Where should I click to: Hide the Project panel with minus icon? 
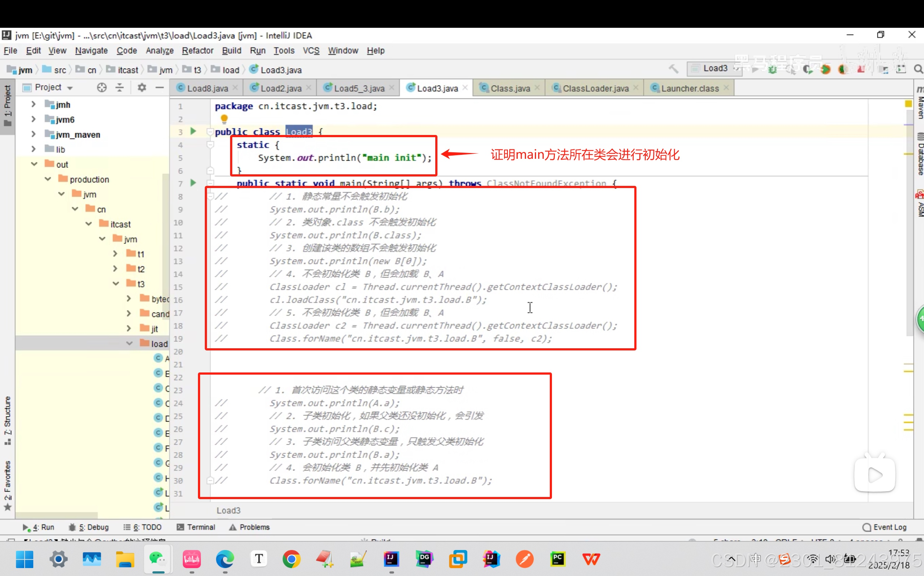(x=160, y=88)
